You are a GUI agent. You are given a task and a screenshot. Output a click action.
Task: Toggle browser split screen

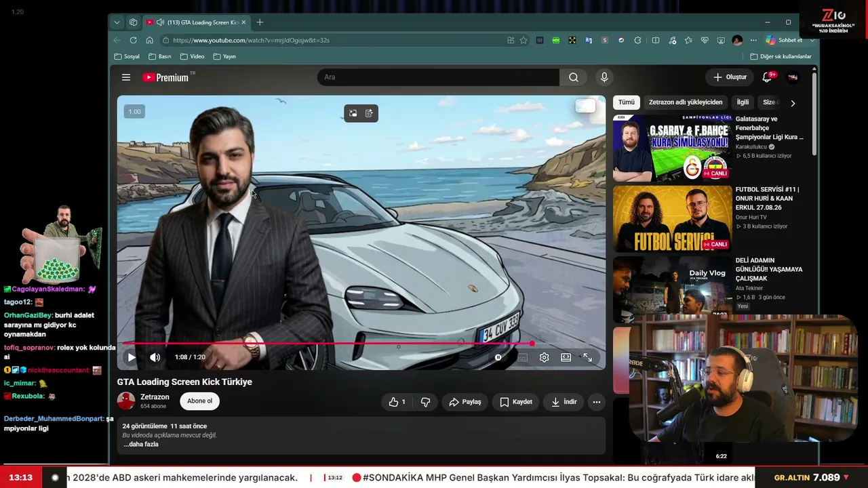tap(655, 41)
